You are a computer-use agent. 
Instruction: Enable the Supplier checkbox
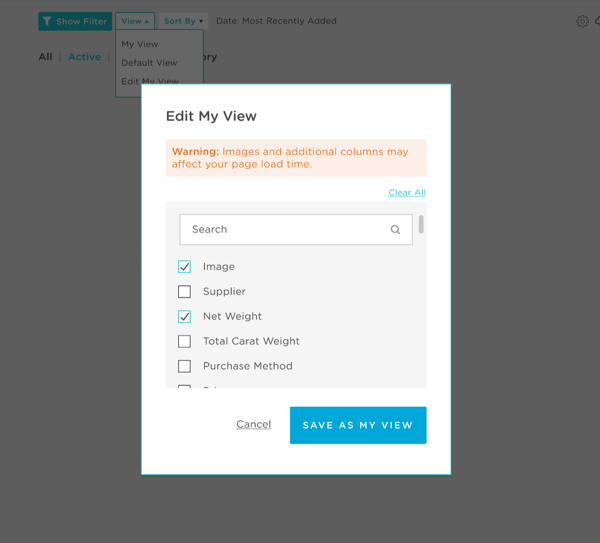pos(184,292)
